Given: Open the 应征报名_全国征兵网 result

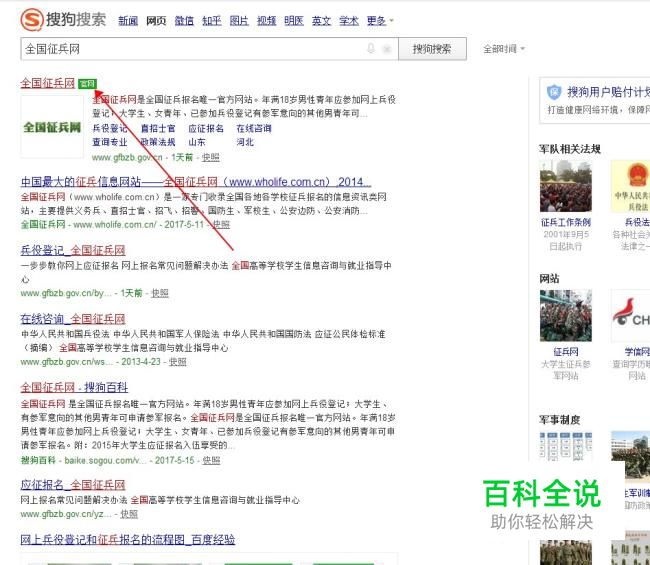Looking at the screenshot, I should [73, 485].
